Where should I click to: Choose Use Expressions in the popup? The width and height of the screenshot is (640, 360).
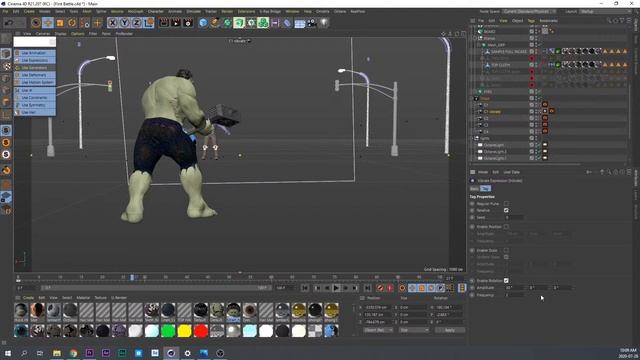click(35, 60)
